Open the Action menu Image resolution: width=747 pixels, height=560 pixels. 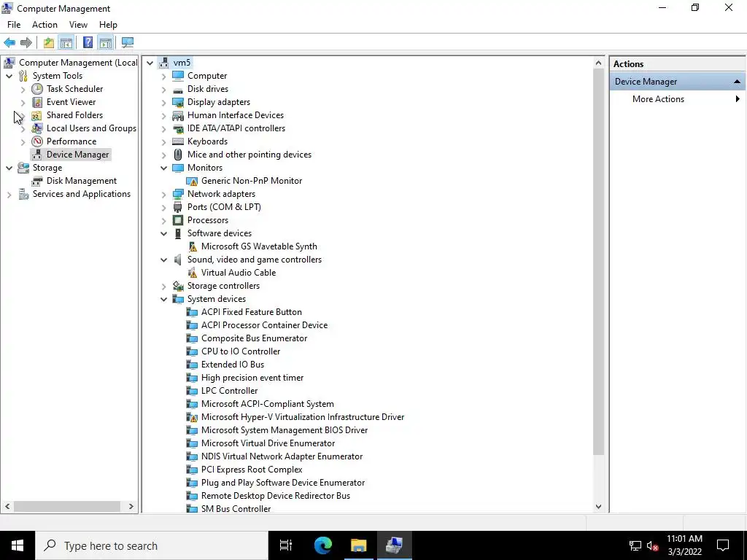point(44,25)
